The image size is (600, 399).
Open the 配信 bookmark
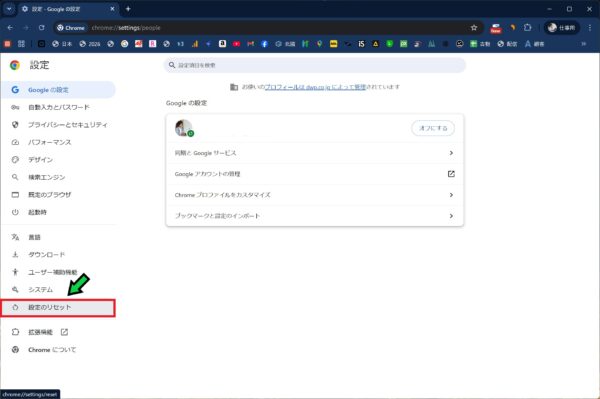point(507,44)
